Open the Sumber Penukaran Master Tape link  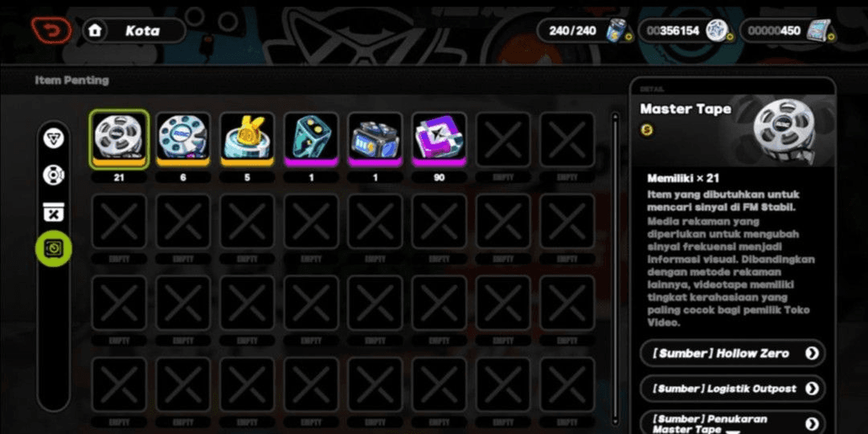click(x=733, y=423)
